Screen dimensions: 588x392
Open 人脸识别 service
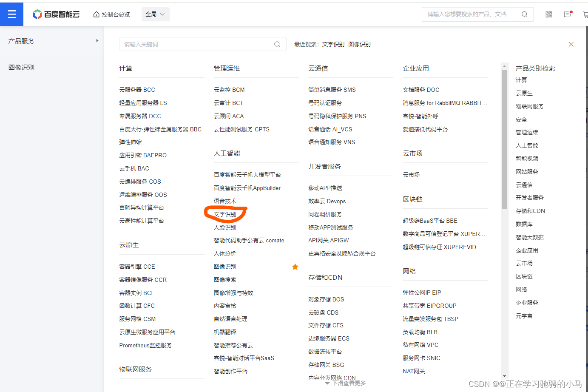[225, 227]
